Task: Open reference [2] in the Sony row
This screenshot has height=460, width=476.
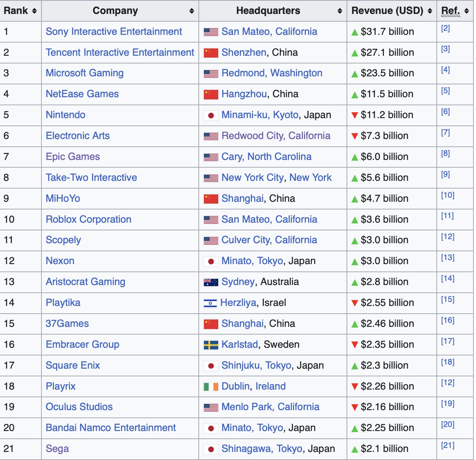Action: coord(446,29)
